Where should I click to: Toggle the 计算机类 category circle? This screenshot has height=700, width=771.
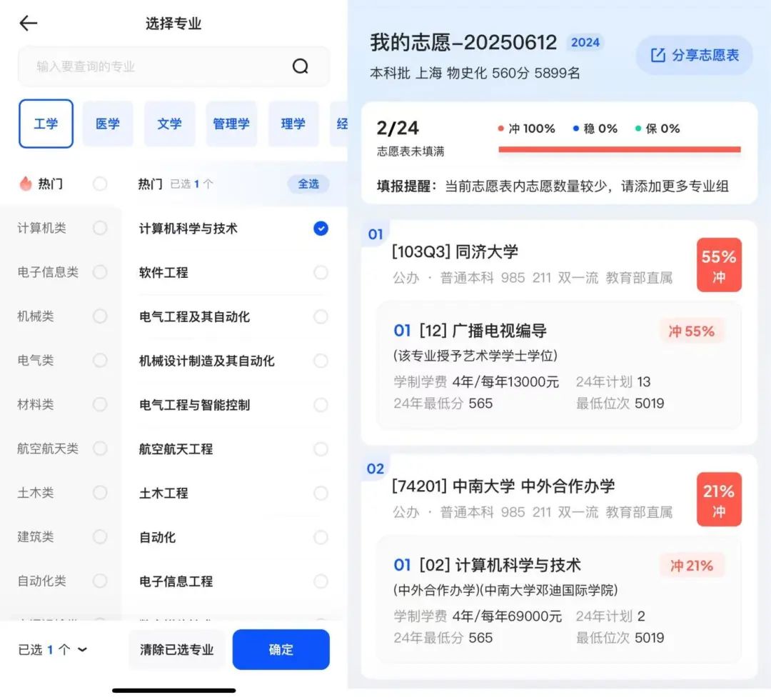(x=100, y=228)
